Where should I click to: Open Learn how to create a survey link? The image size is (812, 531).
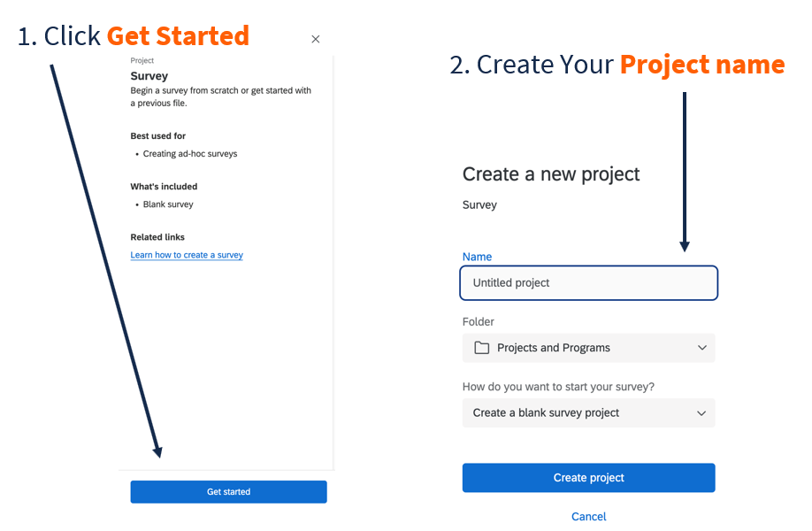187,255
